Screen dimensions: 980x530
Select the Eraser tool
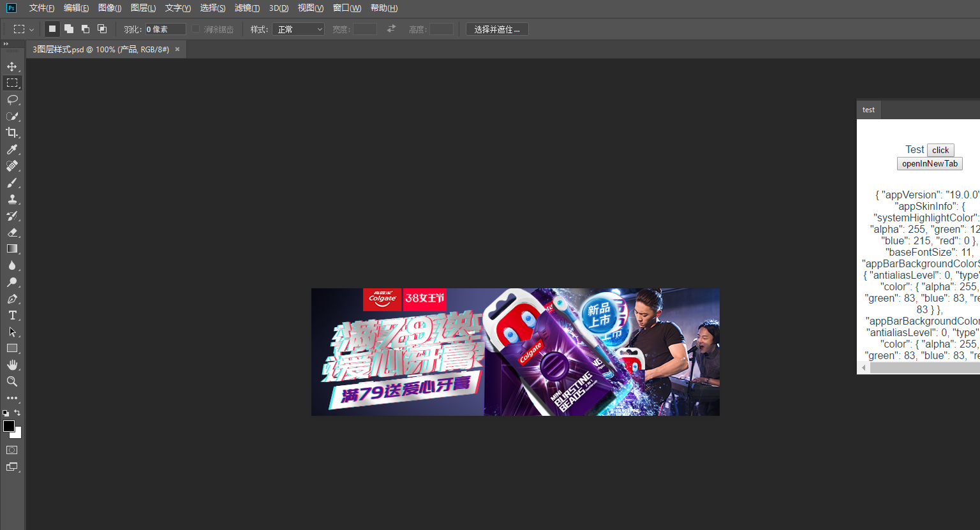point(12,232)
